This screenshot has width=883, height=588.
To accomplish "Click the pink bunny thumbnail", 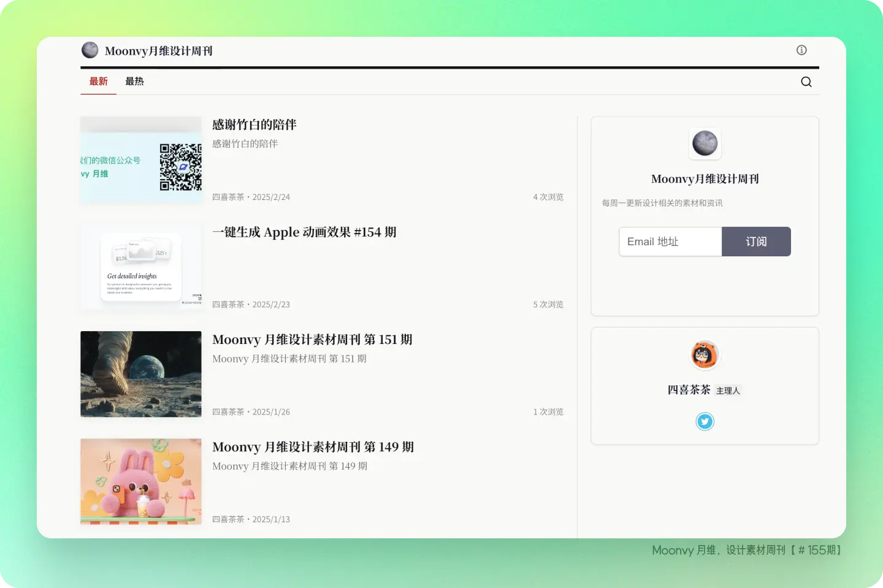I will click(x=141, y=481).
